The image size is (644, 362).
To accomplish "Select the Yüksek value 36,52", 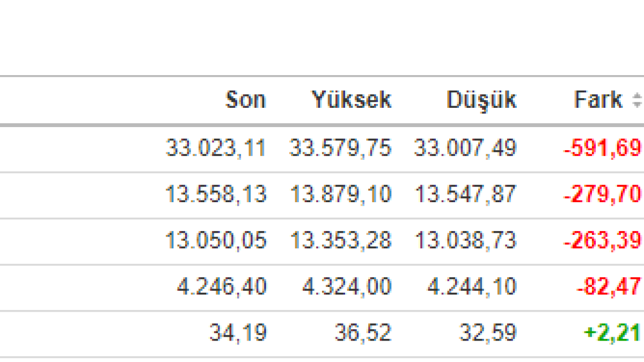I will click(x=362, y=334).
